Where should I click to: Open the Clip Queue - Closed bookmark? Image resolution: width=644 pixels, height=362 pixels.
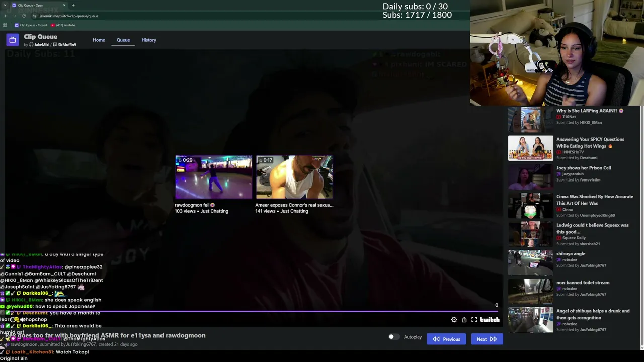[x=31, y=25]
